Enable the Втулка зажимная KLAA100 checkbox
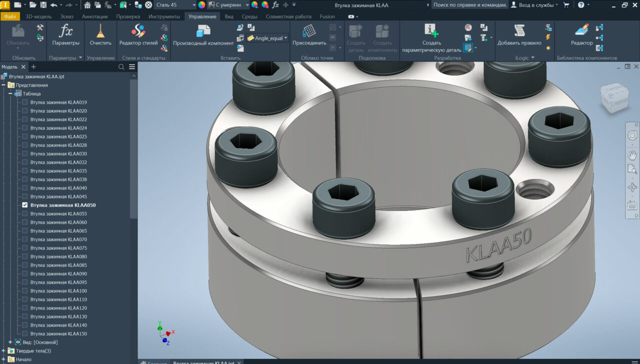 click(x=25, y=291)
